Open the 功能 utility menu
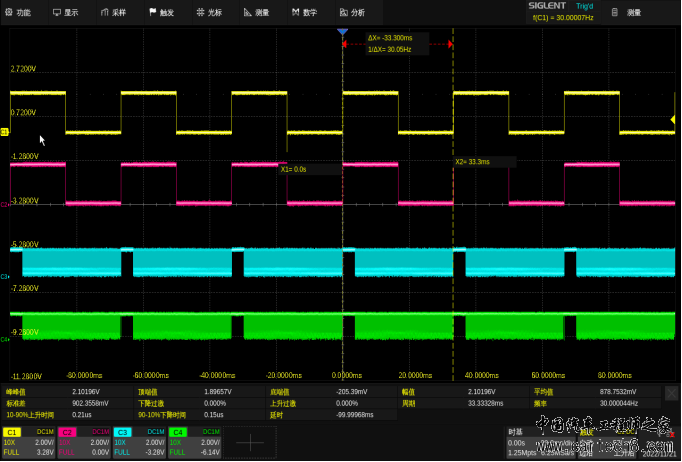Viewport: 682px width, 462px height. pyautogui.click(x=18, y=12)
